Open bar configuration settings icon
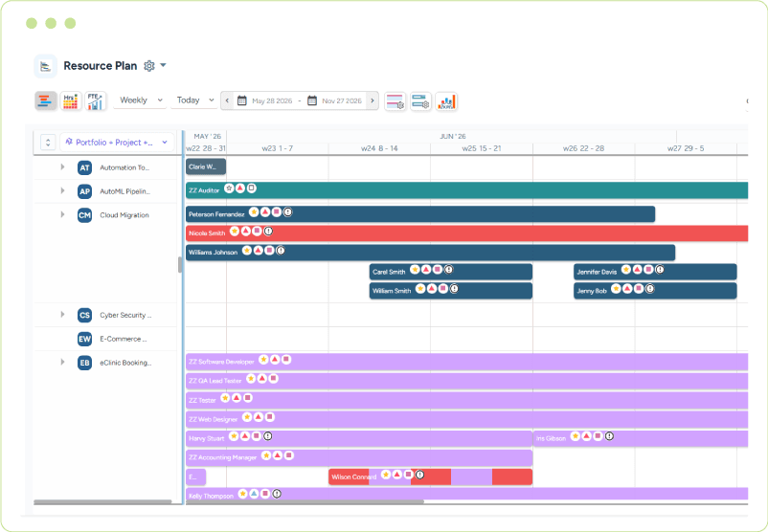 [x=420, y=101]
